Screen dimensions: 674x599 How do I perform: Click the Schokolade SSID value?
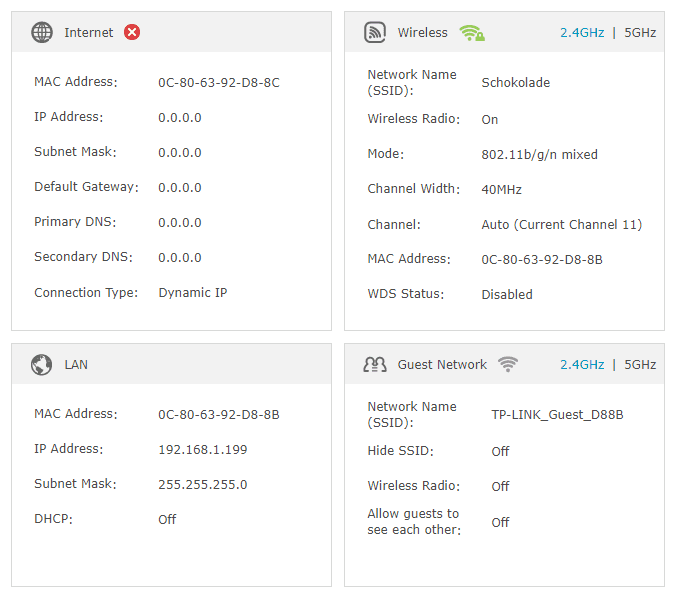(515, 83)
